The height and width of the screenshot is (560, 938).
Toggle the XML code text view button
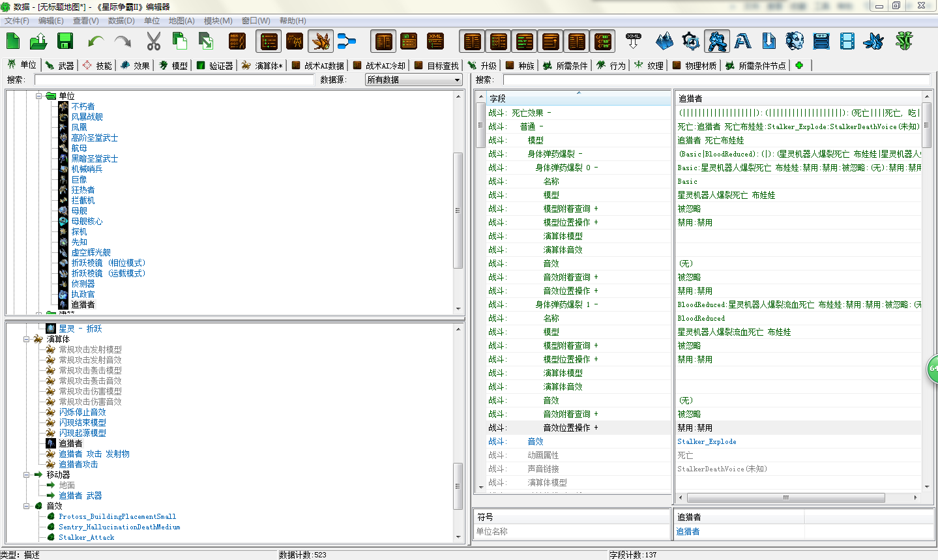pyautogui.click(x=602, y=42)
